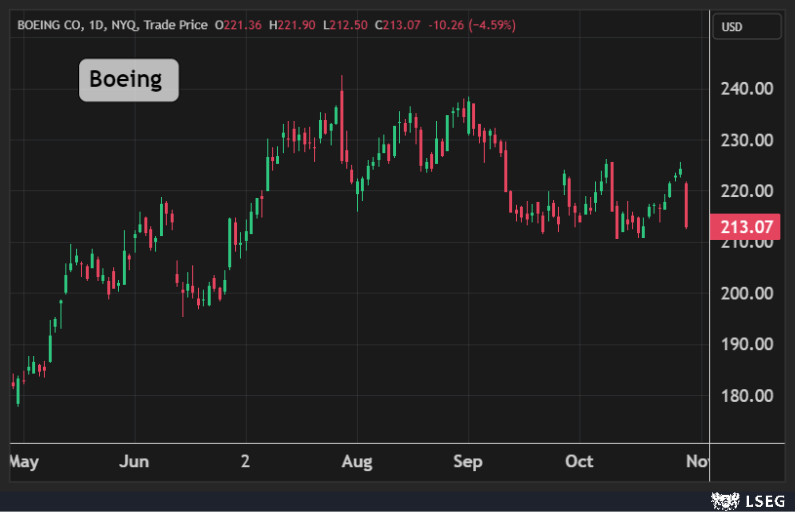795x512 pixels.
Task: Click the 180.00 price axis label
Action: point(747,395)
